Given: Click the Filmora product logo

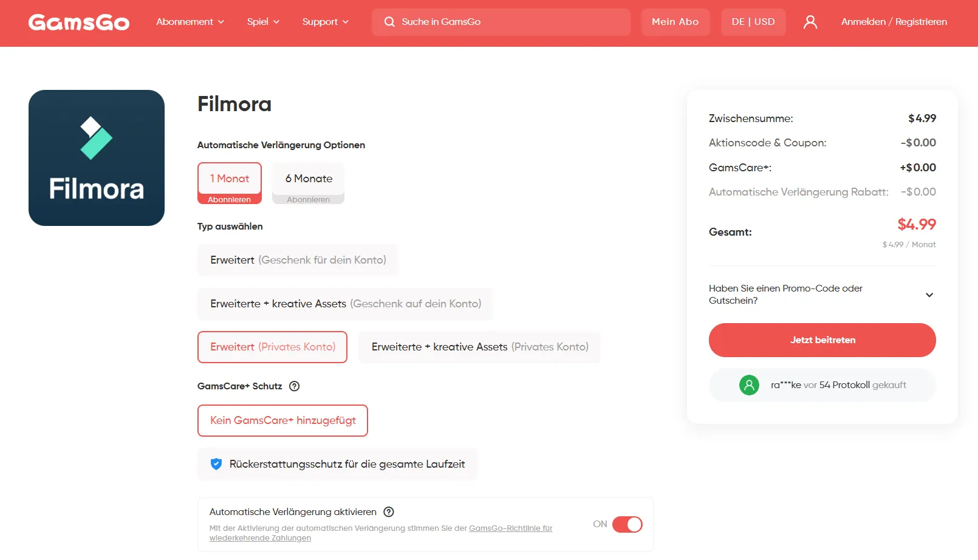Looking at the screenshot, I should pos(97,158).
